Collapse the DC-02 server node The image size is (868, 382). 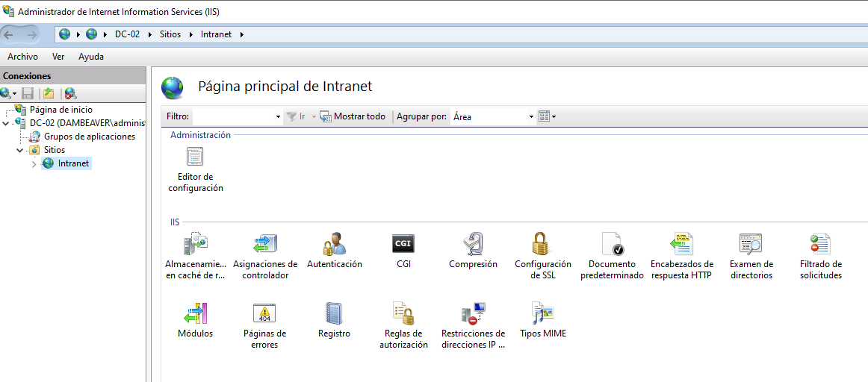[x=6, y=122]
